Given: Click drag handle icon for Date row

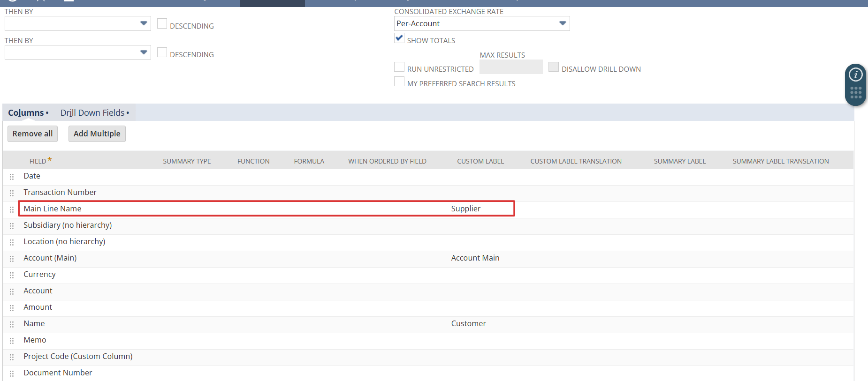Looking at the screenshot, I should (x=12, y=177).
